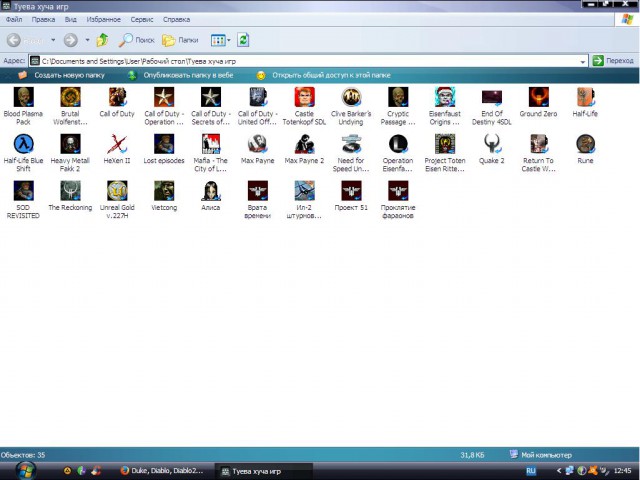The height and width of the screenshot is (480, 640).
Task: Click the Переход go button
Action: pos(613,61)
